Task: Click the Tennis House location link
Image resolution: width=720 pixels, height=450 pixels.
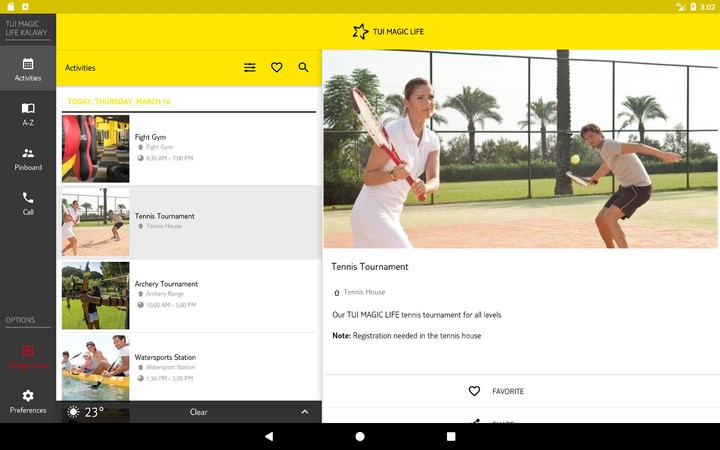Action: [363, 292]
